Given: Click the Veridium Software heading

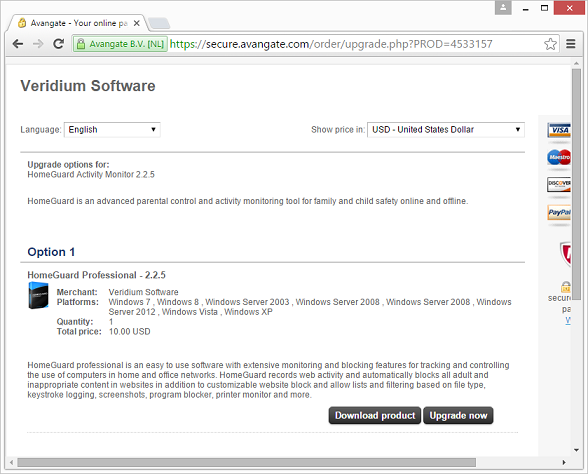Looking at the screenshot, I should click(88, 86).
